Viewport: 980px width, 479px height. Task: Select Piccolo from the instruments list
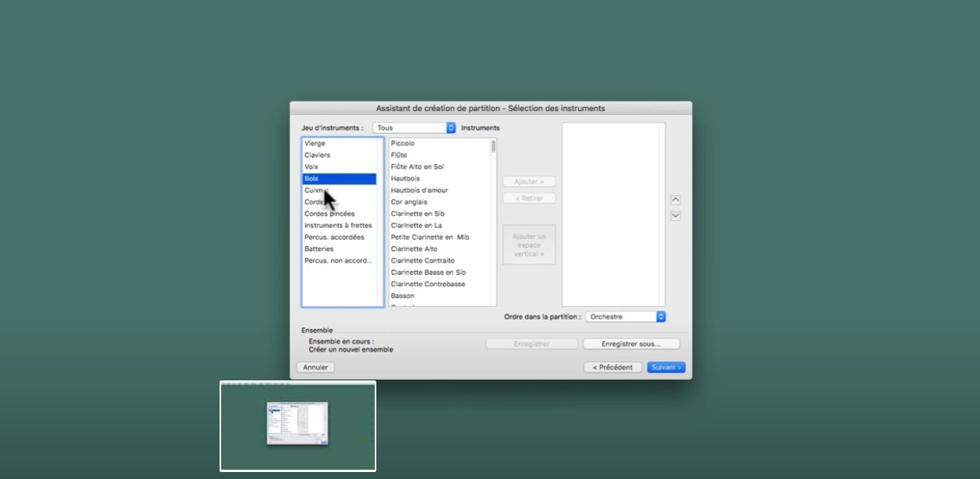[403, 144]
